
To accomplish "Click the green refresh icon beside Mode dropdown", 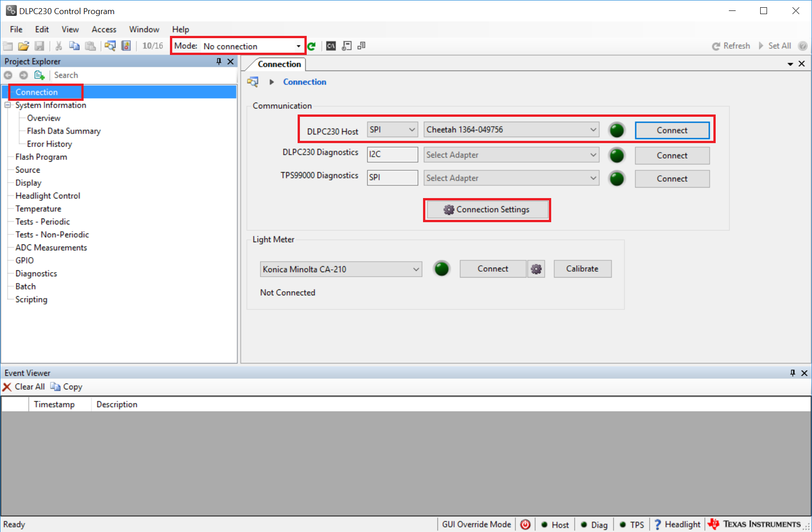I will pos(312,45).
